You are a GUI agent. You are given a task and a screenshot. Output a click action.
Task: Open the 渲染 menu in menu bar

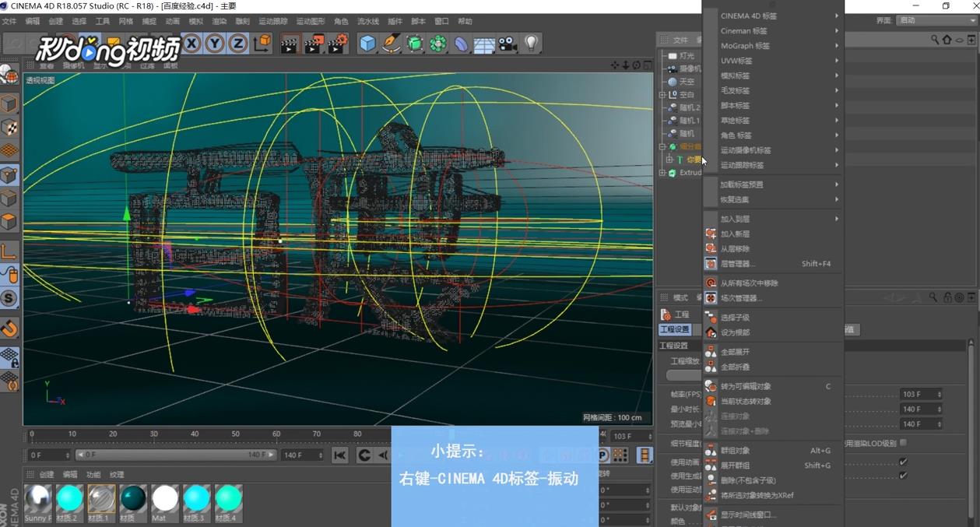(220, 22)
